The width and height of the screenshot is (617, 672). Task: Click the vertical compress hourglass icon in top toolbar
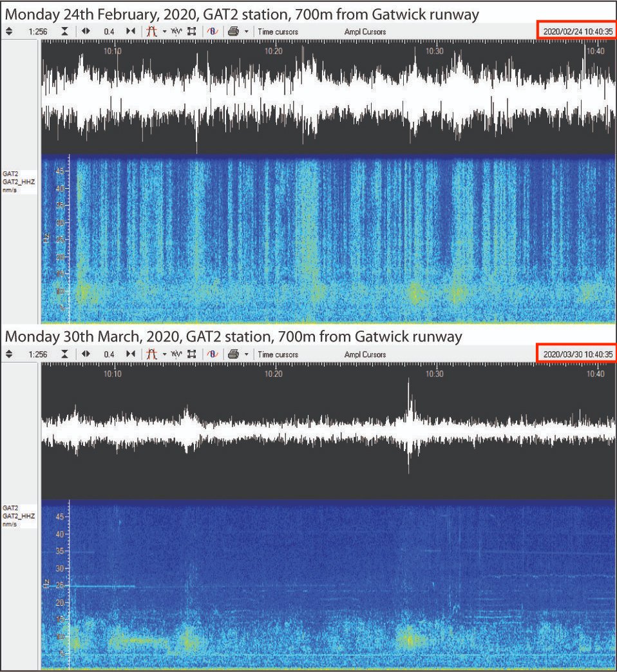64,32
